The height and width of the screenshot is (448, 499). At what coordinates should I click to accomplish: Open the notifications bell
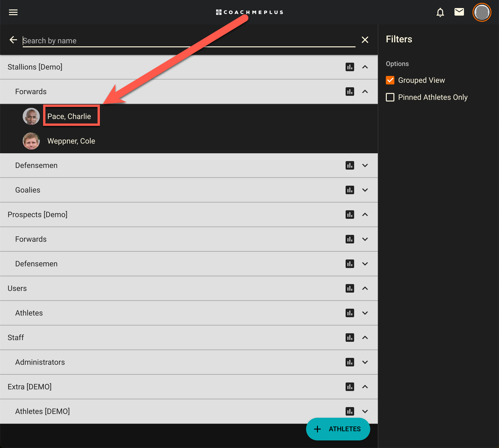point(440,12)
